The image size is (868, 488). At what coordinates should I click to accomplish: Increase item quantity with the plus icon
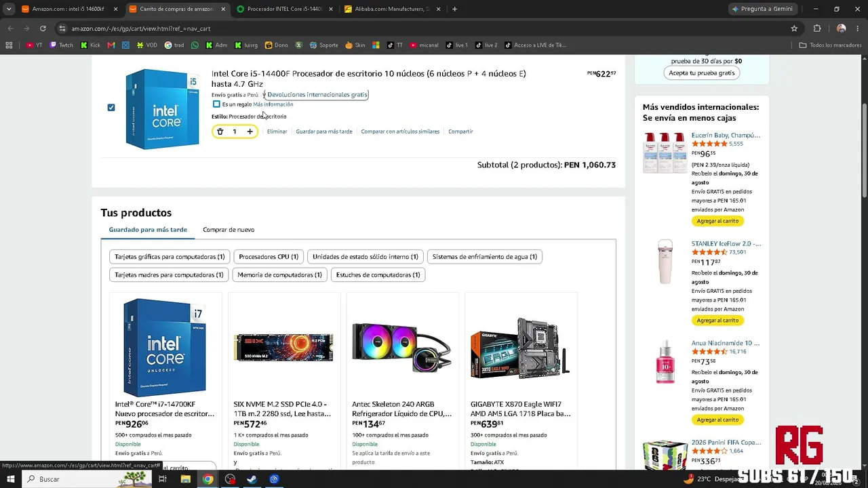250,131
